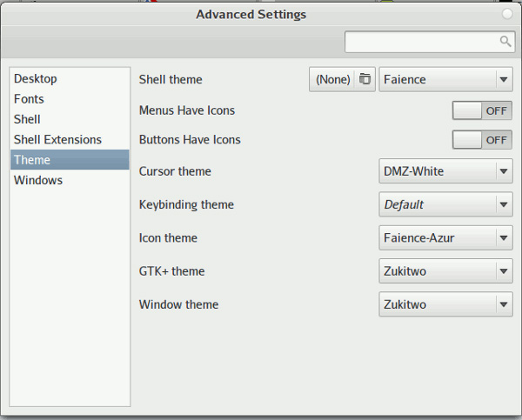Open the Cursor theme DMZ-White dropdown
Viewport: 522px width, 420px height.
tap(445, 171)
